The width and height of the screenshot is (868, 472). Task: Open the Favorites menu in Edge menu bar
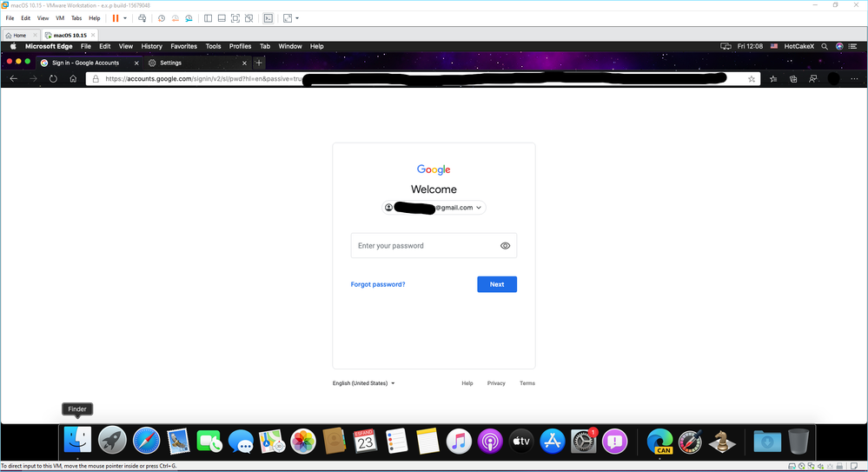(x=183, y=47)
